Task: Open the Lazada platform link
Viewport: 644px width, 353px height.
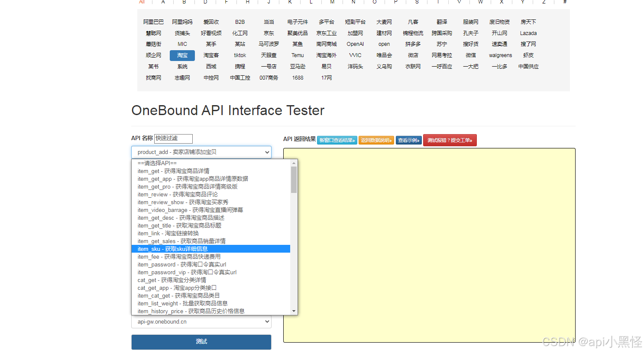Action: pyautogui.click(x=528, y=33)
